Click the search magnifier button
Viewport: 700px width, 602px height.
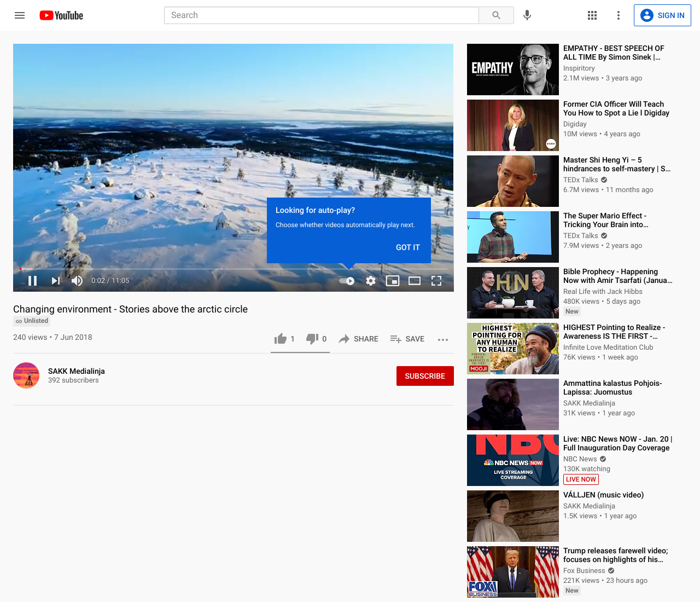pos(496,15)
